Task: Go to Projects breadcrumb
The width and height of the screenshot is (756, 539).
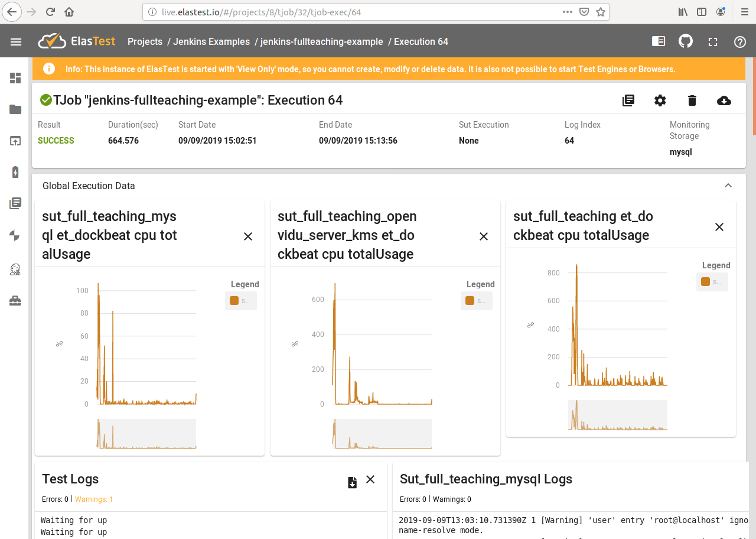Action: tap(145, 41)
